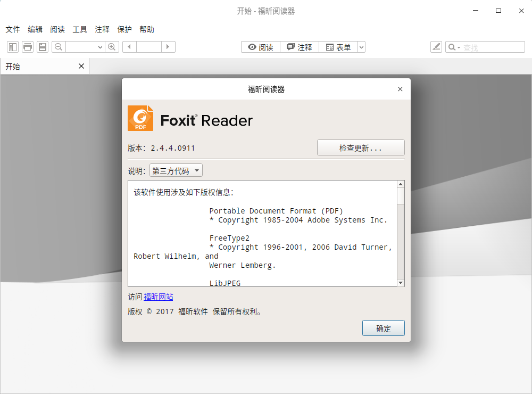Viewport: 532px width, 394px height.
Task: Click the 确定 button
Action: pos(384,328)
